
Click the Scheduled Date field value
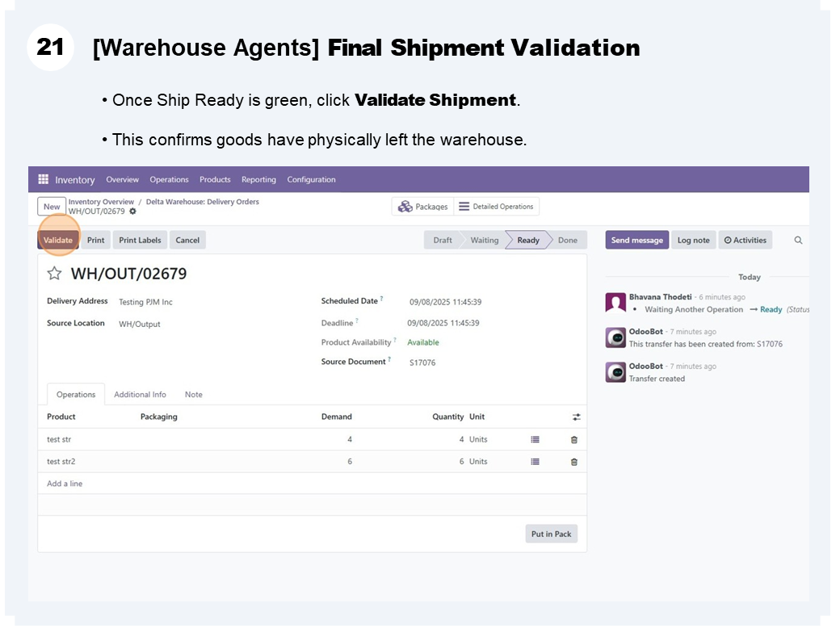(445, 302)
